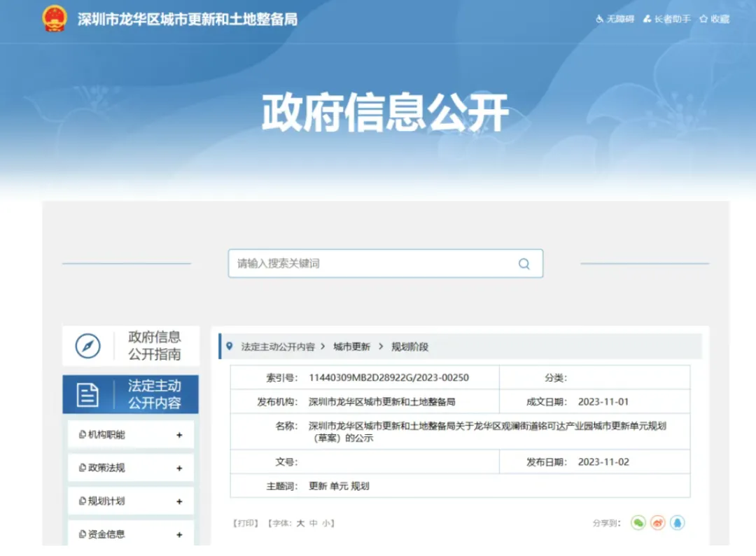The width and height of the screenshot is (756, 556).
Task: Open the 长者助手 elder assistant
Action: pos(667,19)
